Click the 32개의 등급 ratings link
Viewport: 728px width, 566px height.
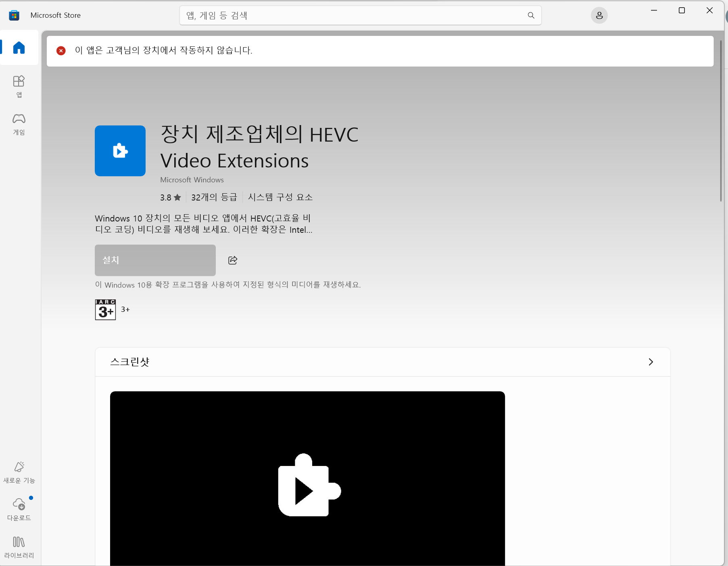(214, 197)
